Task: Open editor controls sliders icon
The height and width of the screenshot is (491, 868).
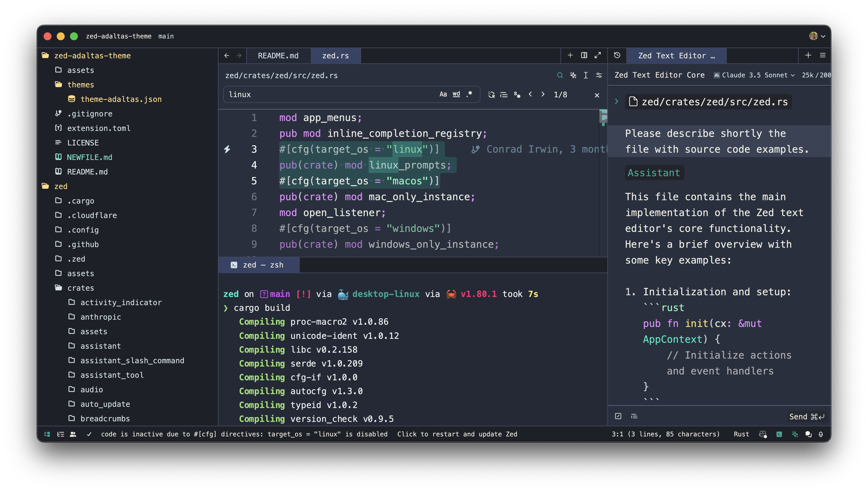Action: coord(599,75)
